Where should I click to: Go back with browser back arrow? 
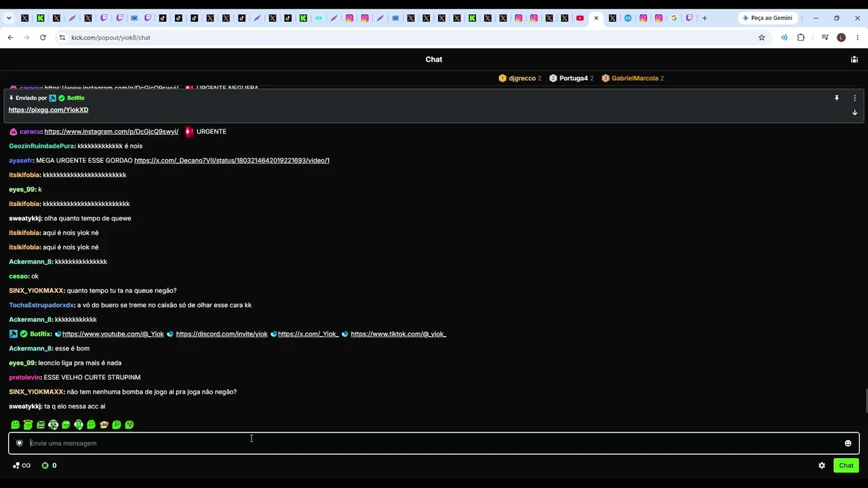click(10, 37)
